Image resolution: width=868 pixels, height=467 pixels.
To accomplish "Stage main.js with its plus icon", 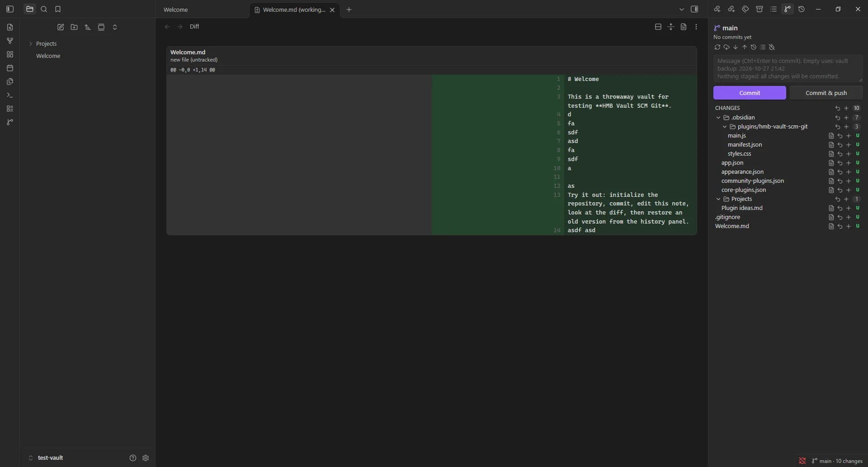I will click(849, 136).
